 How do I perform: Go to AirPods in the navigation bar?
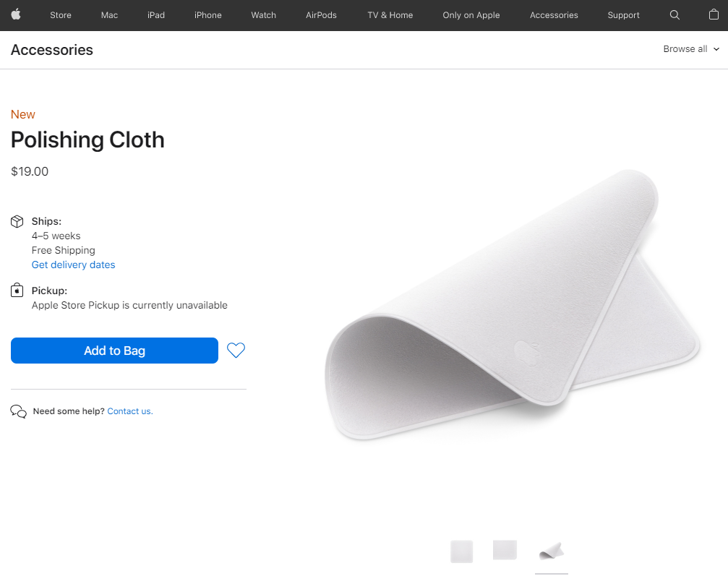click(321, 15)
